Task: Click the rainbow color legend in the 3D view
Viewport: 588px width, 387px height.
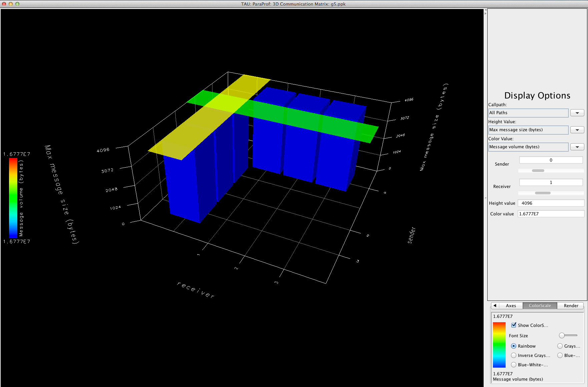Action: coord(13,198)
